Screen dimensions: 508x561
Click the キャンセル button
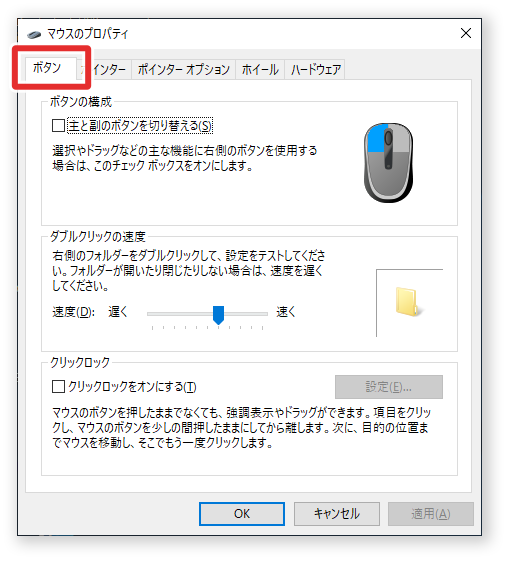click(x=337, y=514)
